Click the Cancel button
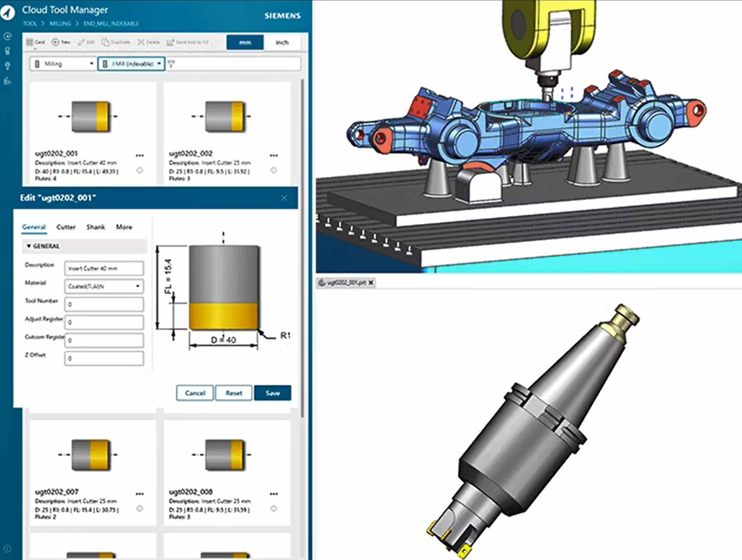The height and width of the screenshot is (560, 742). pyautogui.click(x=195, y=393)
